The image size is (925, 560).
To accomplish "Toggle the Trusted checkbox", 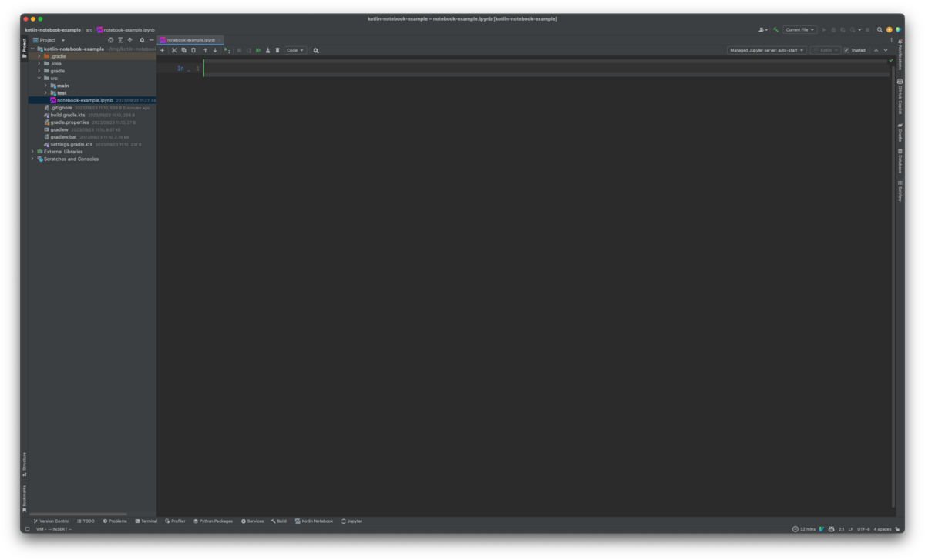I will [x=846, y=49].
